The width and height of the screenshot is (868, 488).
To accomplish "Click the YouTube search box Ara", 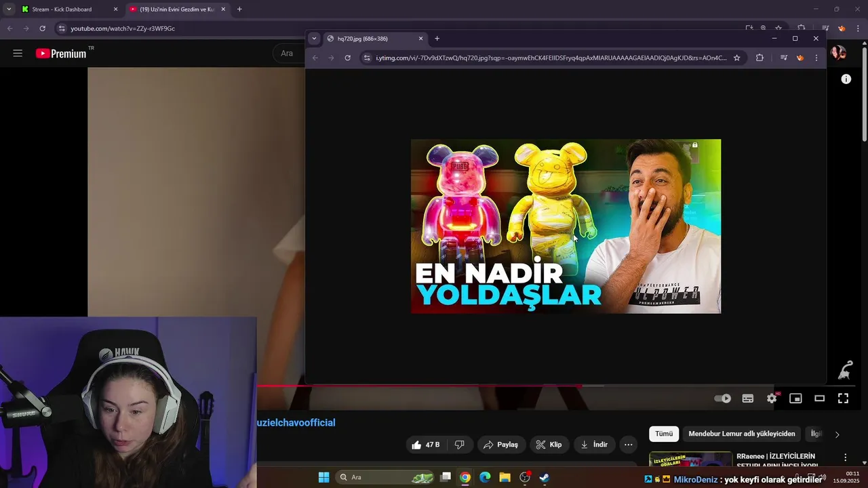I will [289, 53].
